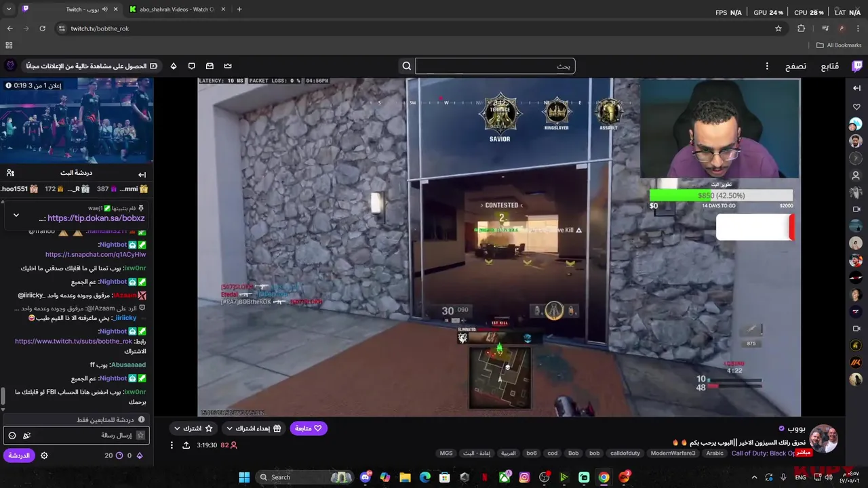Open the Bits balance icon showing 0

pos(135,455)
